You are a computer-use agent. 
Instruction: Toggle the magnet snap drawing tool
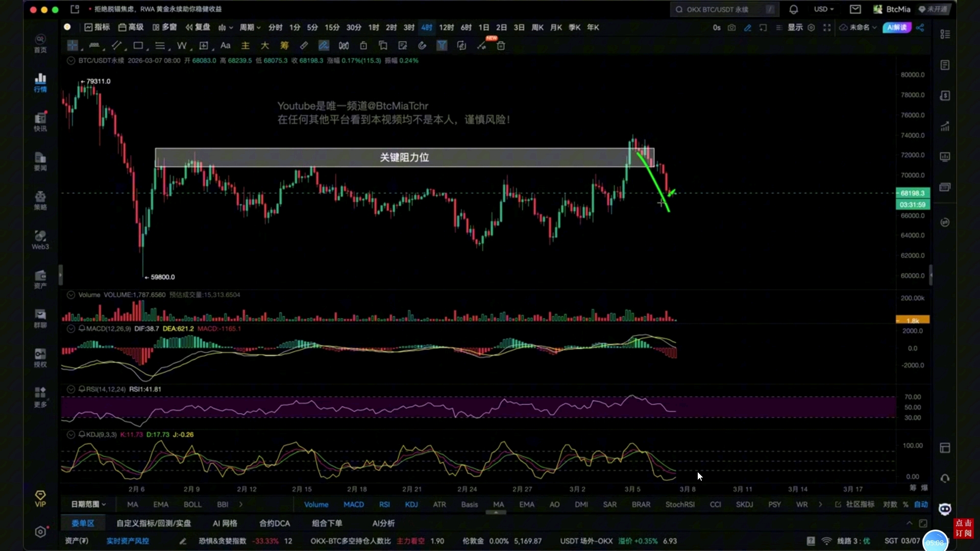pyautogui.click(x=422, y=45)
